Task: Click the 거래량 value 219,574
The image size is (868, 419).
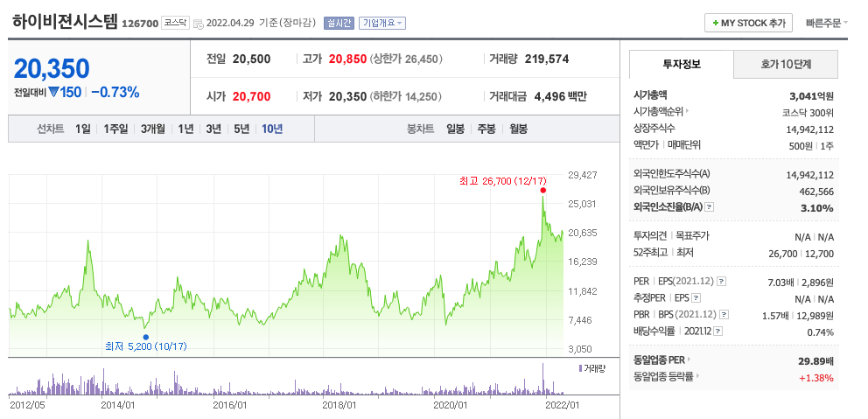Action: pos(547,59)
